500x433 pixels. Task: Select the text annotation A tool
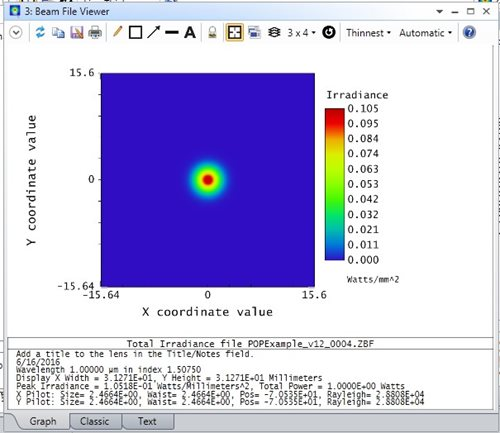point(190,33)
